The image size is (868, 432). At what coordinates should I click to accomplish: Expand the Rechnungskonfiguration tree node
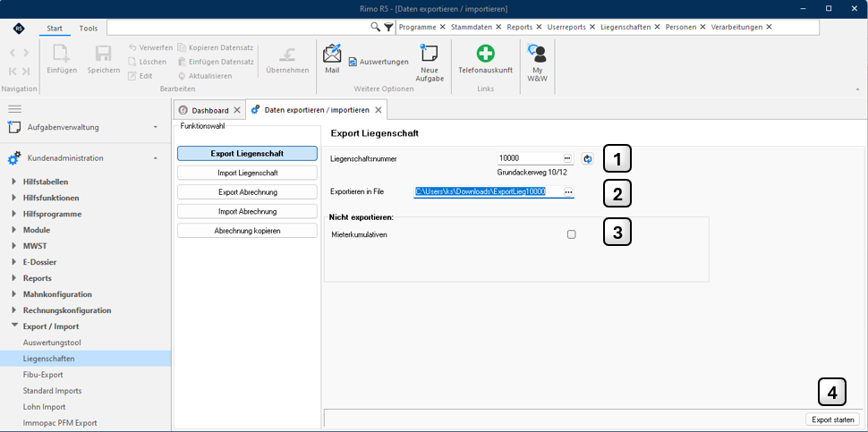click(x=14, y=310)
